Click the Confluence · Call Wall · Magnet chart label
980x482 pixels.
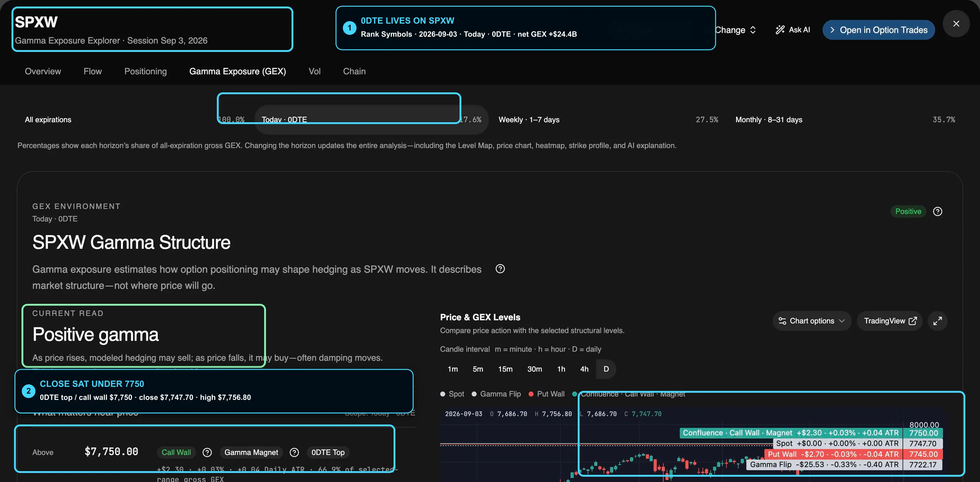[791, 433]
